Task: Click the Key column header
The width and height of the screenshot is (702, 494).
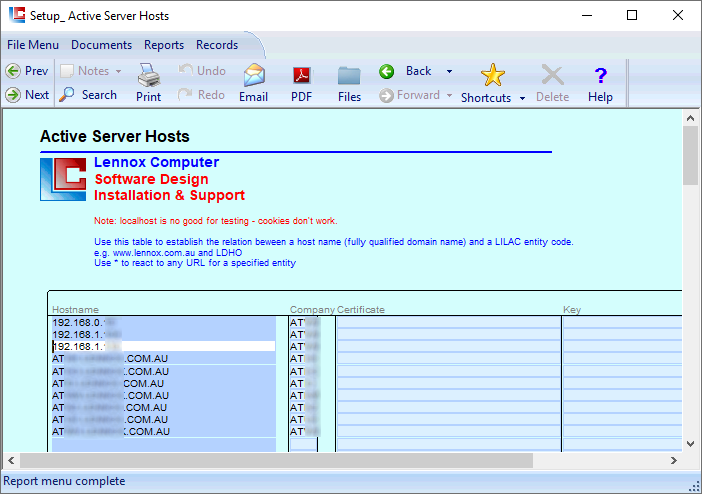Action: coord(572,309)
